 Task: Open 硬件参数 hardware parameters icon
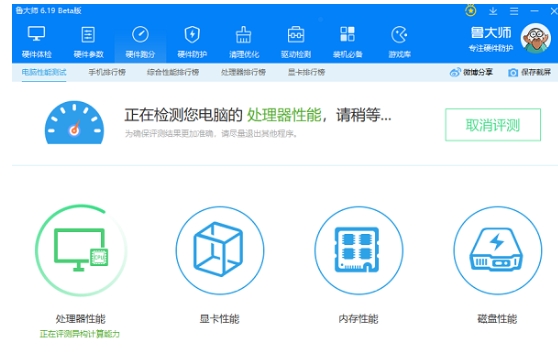88,35
